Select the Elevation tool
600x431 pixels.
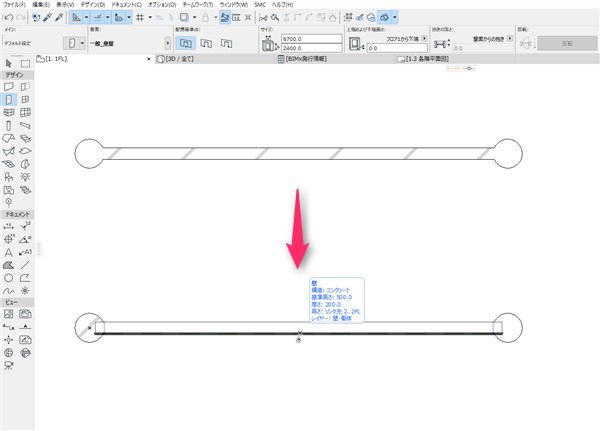(x=25, y=327)
